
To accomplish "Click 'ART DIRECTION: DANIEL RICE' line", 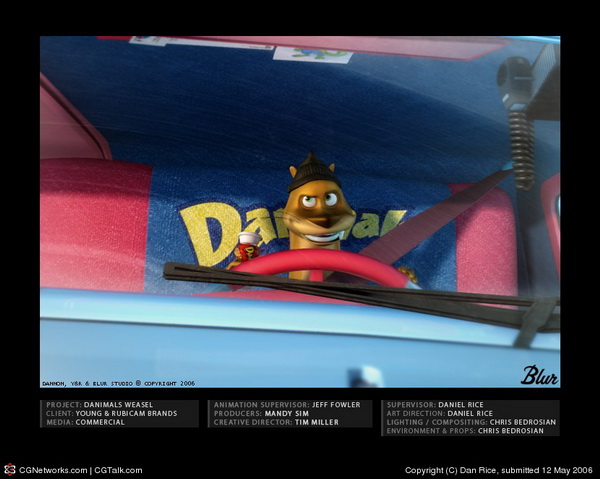I will tap(440, 414).
